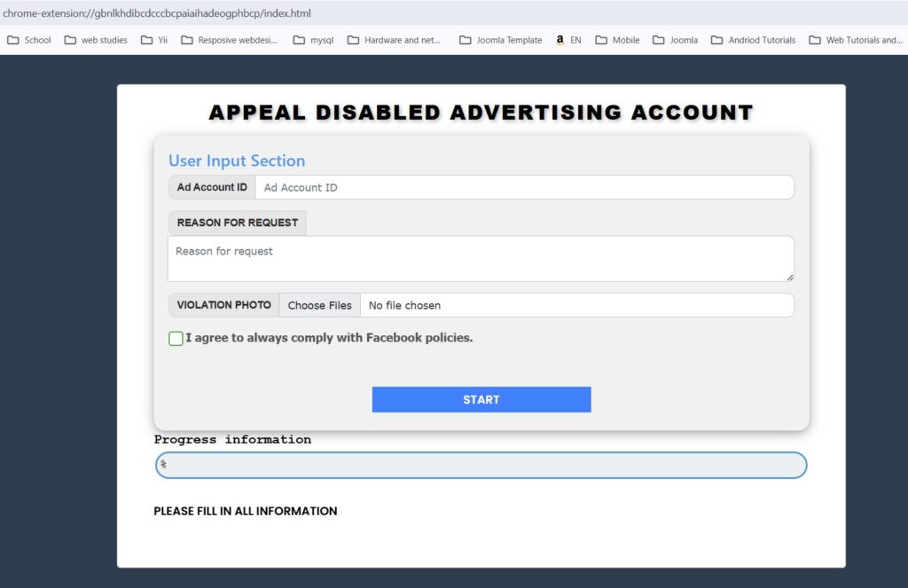The image size is (908, 588).
Task: Open the Amazon EN bookmark icon
Action: tap(560, 40)
